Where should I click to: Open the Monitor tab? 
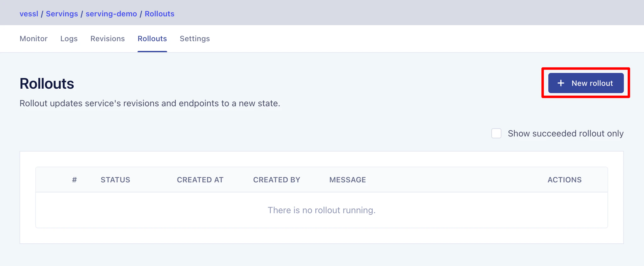(x=33, y=39)
